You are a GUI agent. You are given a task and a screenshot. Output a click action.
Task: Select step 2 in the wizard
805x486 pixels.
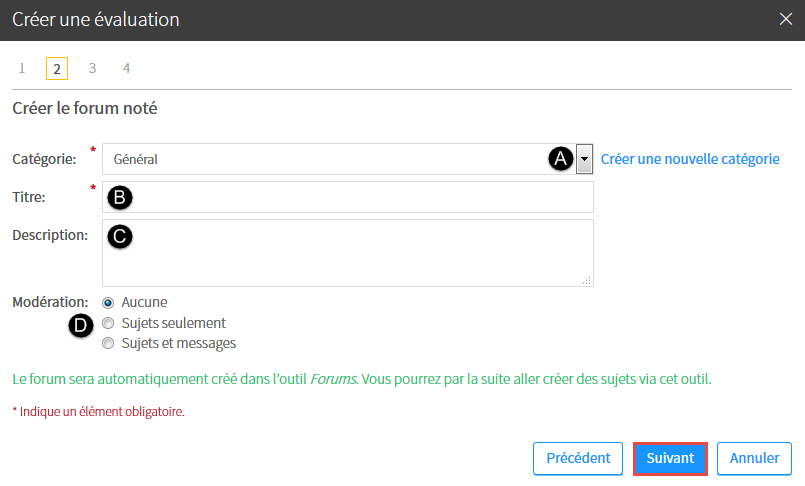(57, 68)
